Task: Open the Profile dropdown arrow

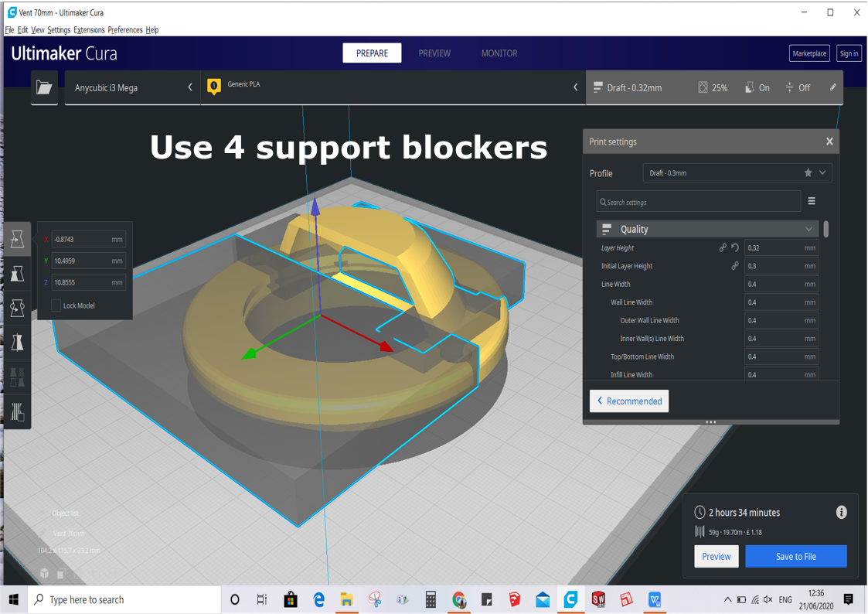Action: (x=822, y=172)
